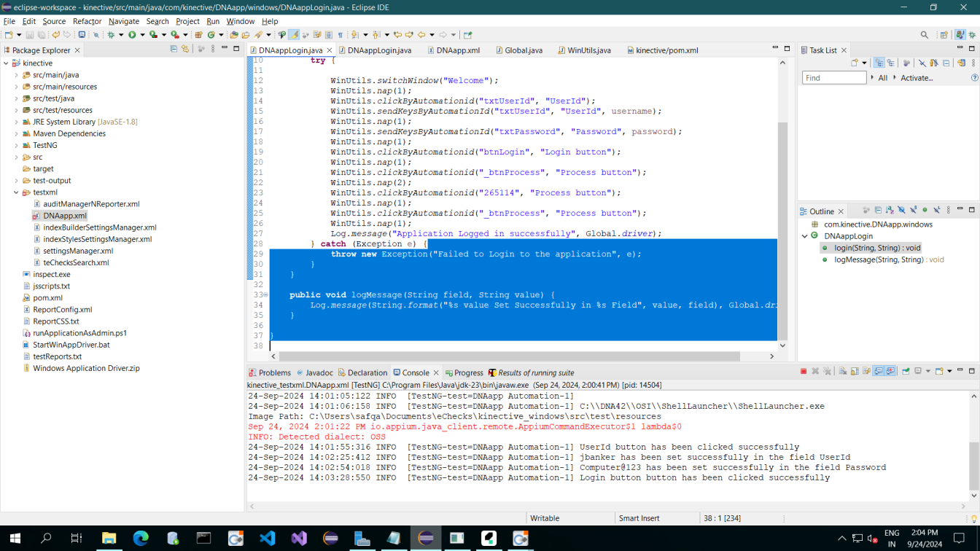Collapse the testxml folder
The height and width of the screenshot is (551, 980).
16,192
